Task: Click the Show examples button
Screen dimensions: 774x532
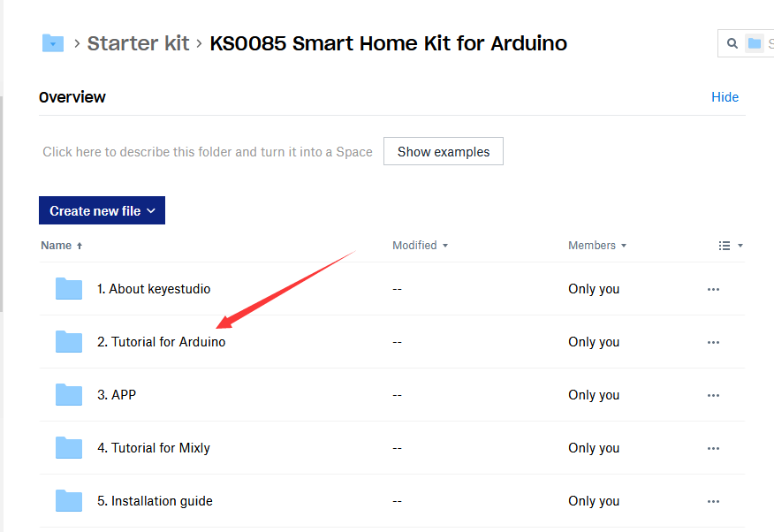Action: [444, 151]
